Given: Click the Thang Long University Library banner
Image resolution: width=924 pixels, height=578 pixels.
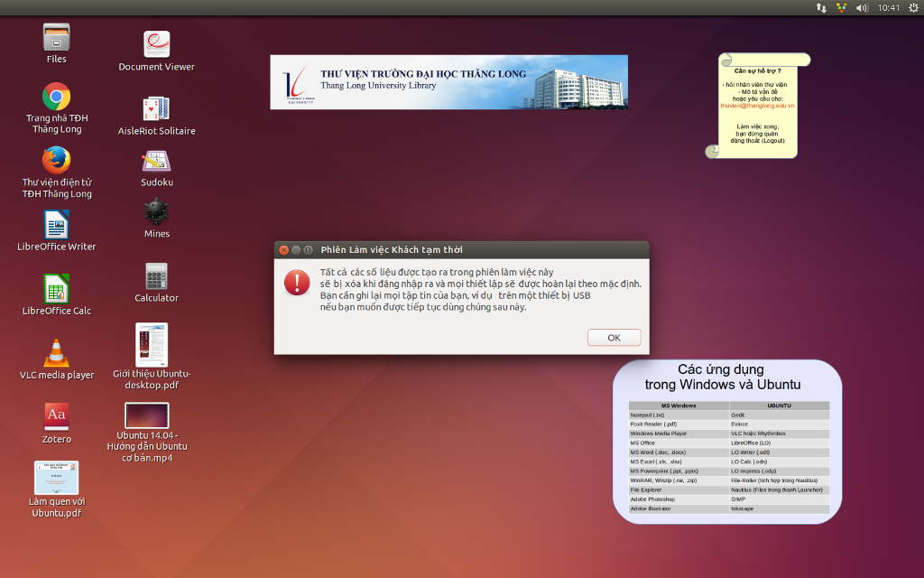Looking at the screenshot, I should [x=449, y=82].
